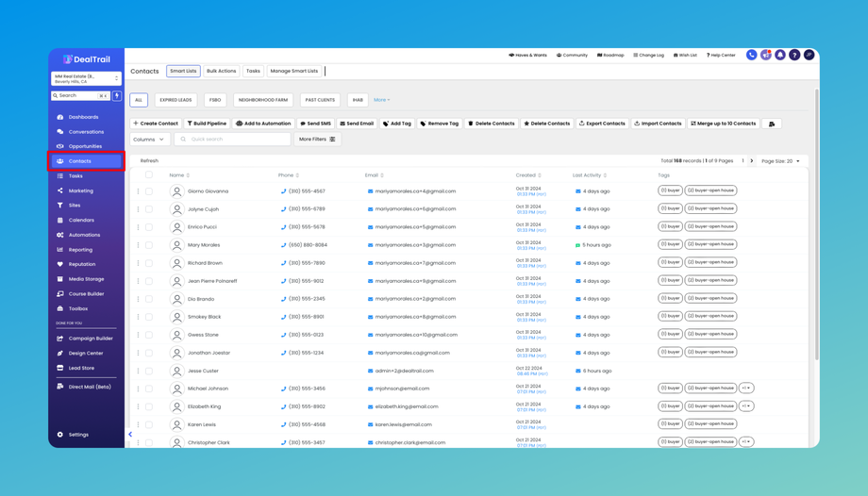Screen dimensions: 868x496
Task: Open the notifications bell
Action: [780, 56]
